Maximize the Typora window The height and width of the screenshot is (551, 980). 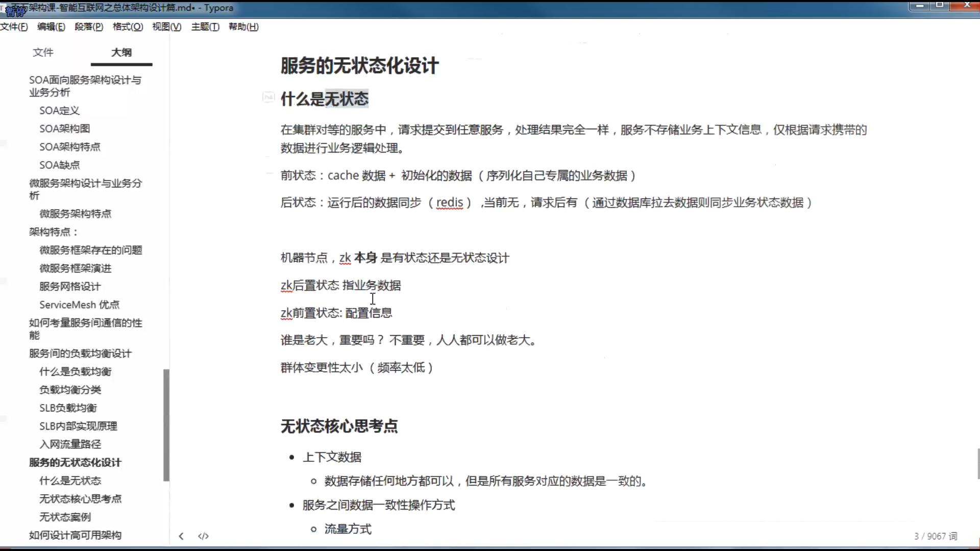[940, 5]
